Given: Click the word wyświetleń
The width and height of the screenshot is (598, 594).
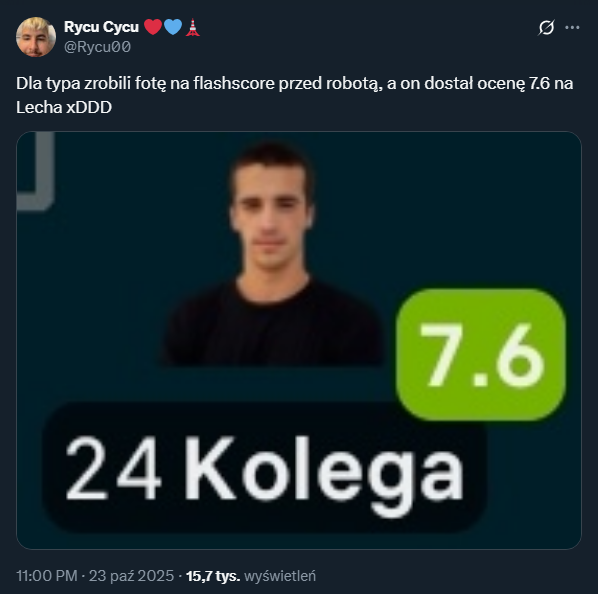Looking at the screenshot, I should pyautogui.click(x=280, y=576).
